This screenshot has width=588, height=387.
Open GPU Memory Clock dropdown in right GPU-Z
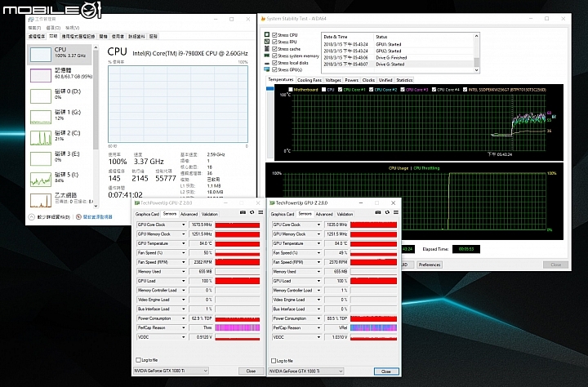pyautogui.click(x=318, y=234)
